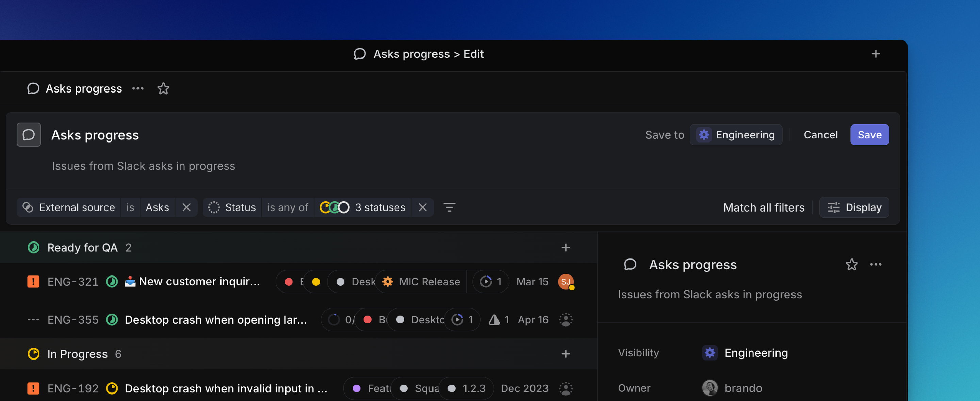The height and width of the screenshot is (401, 980).
Task: Open the three-dot menu in details side panel
Action: coord(876,265)
